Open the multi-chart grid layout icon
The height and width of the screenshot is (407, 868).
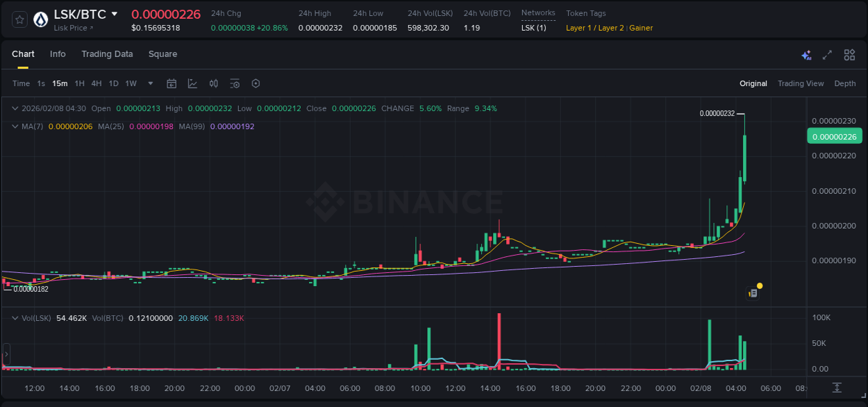click(x=849, y=55)
